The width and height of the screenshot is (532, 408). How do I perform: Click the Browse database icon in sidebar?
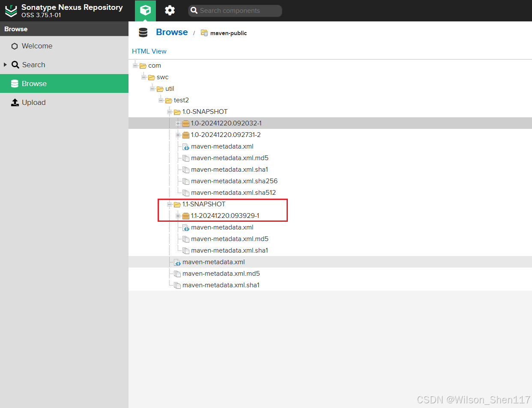click(x=15, y=83)
